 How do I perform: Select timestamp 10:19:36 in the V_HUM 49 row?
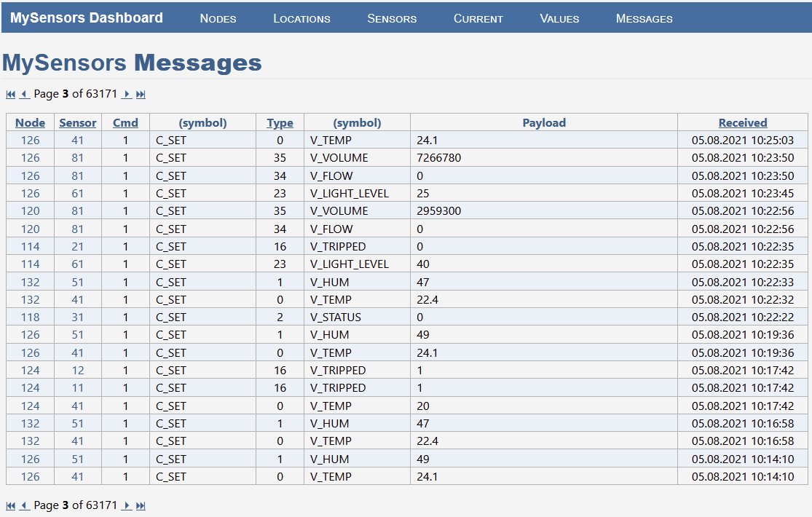[x=743, y=335]
